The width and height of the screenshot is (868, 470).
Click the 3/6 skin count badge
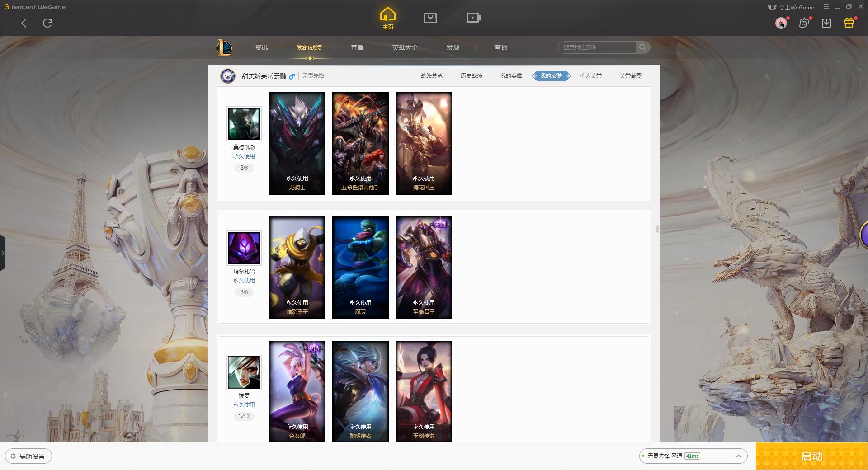click(x=244, y=168)
